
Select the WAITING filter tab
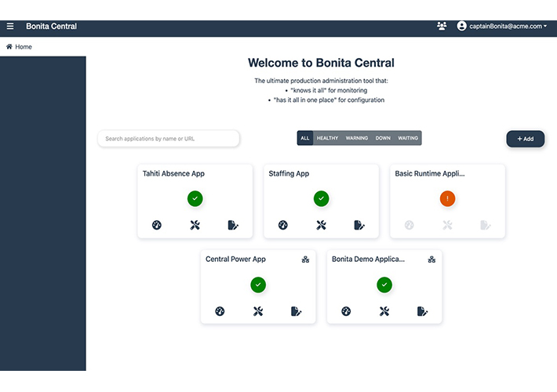(408, 138)
